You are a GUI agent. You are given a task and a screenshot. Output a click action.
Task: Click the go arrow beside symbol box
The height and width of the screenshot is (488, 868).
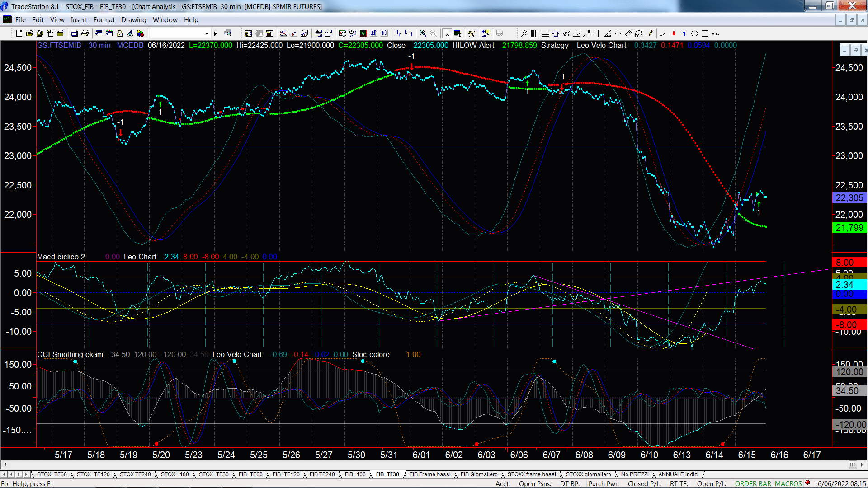[x=216, y=33]
